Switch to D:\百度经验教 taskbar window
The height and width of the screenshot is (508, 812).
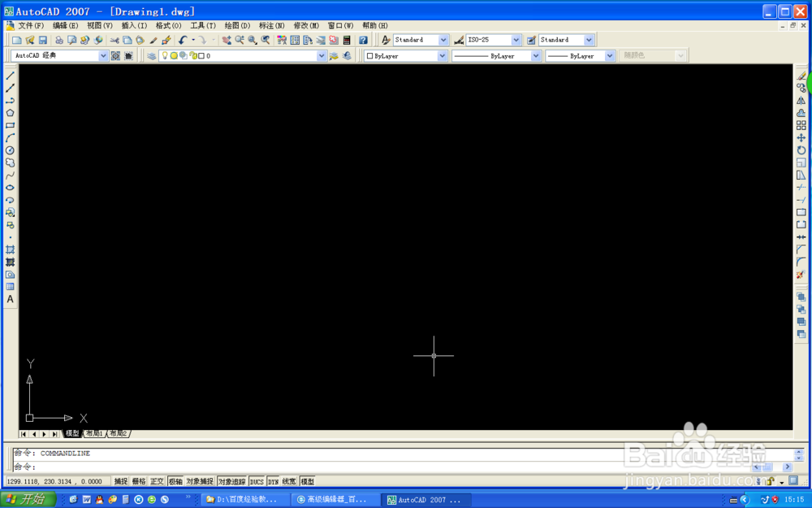click(x=246, y=500)
